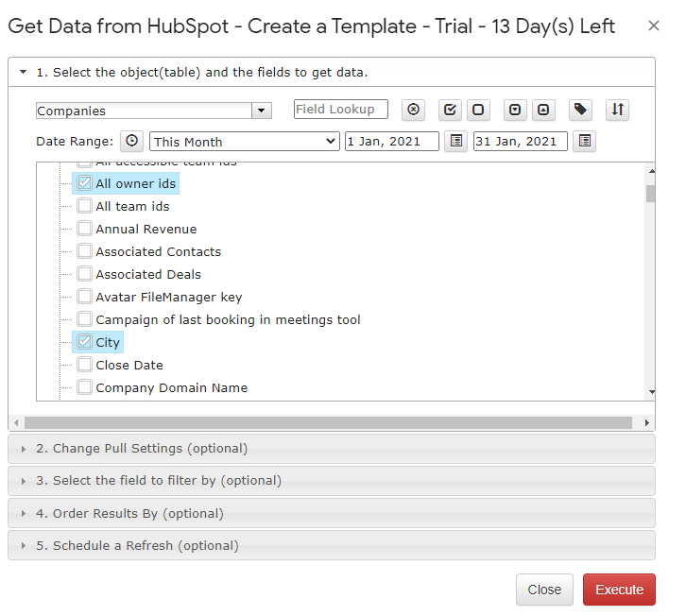Open the end date calendar picker
The height and width of the screenshot is (616, 686).
(585, 142)
